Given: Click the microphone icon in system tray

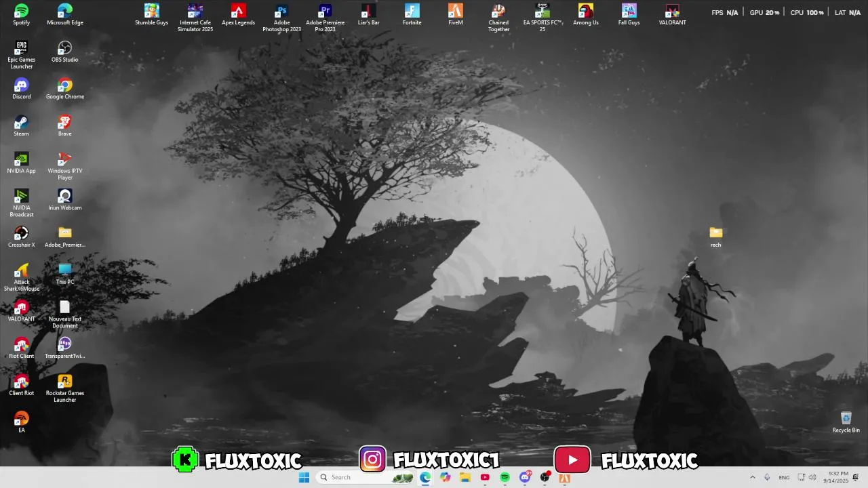Looking at the screenshot, I should (767, 477).
